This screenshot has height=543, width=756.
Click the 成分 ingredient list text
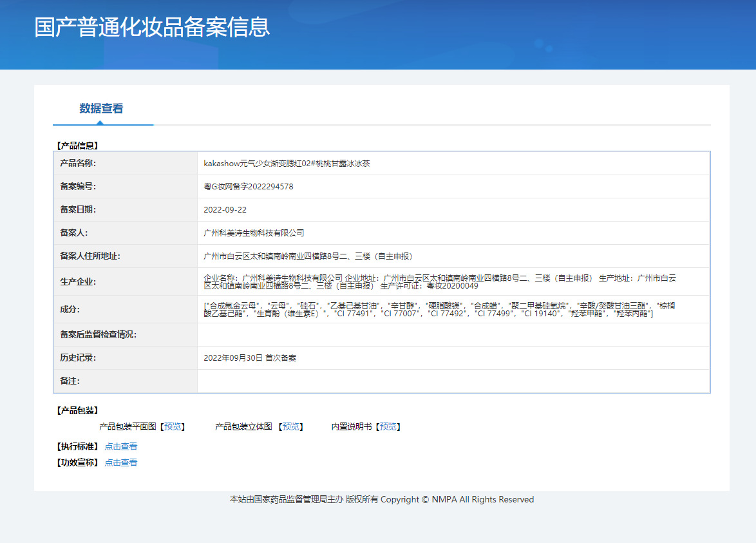tap(439, 310)
